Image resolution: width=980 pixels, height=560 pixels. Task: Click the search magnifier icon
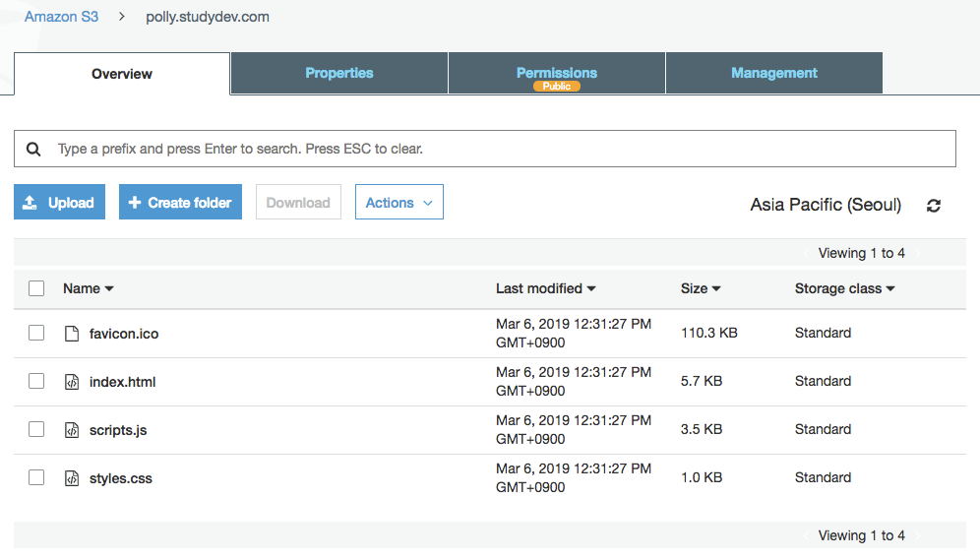click(x=33, y=150)
